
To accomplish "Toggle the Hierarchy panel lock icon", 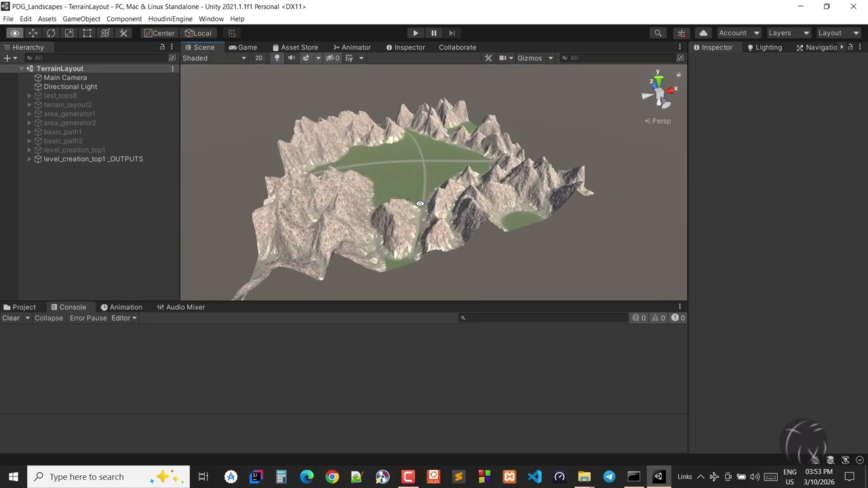I will click(162, 47).
